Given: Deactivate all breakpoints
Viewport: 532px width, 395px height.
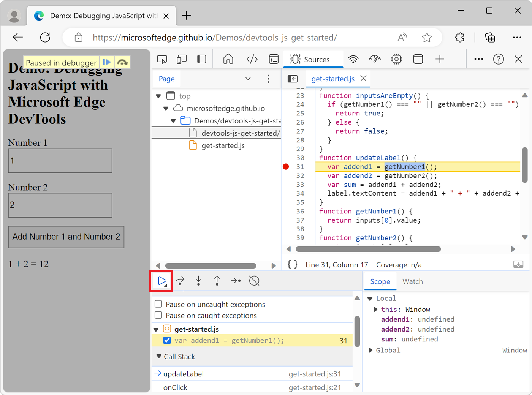Looking at the screenshot, I should coord(254,281).
